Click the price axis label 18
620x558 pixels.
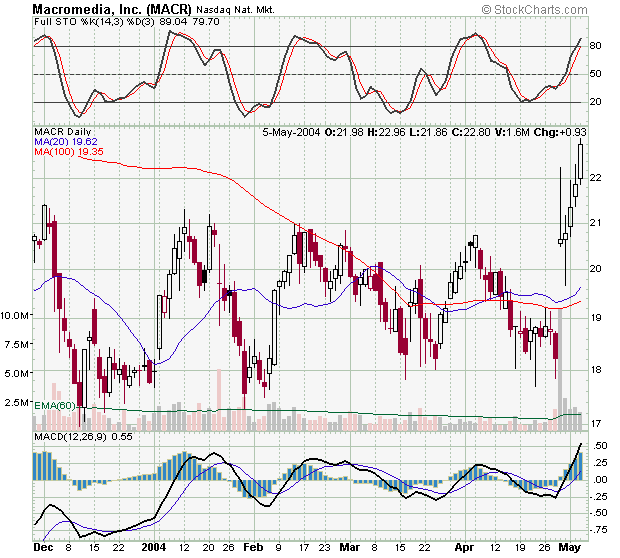pyautogui.click(x=595, y=370)
